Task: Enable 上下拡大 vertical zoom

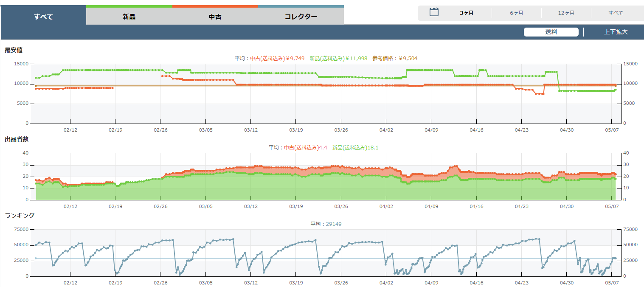Action: (x=616, y=32)
